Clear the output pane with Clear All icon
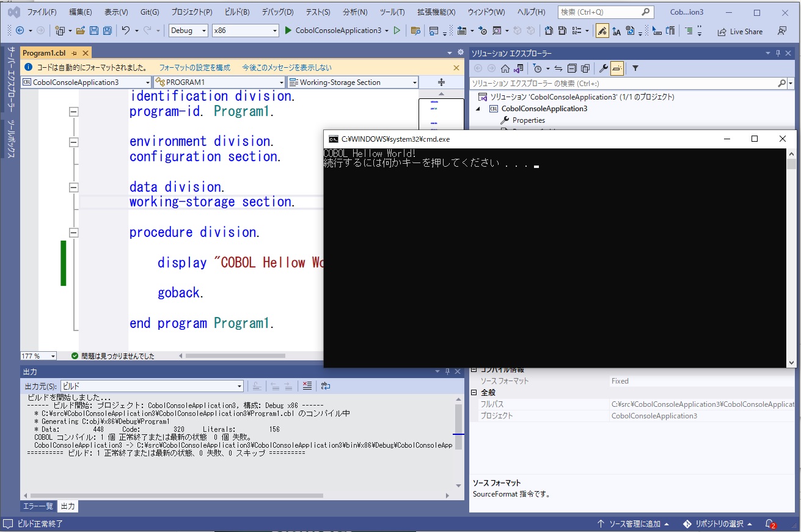This screenshot has height=532, width=801. click(307, 386)
